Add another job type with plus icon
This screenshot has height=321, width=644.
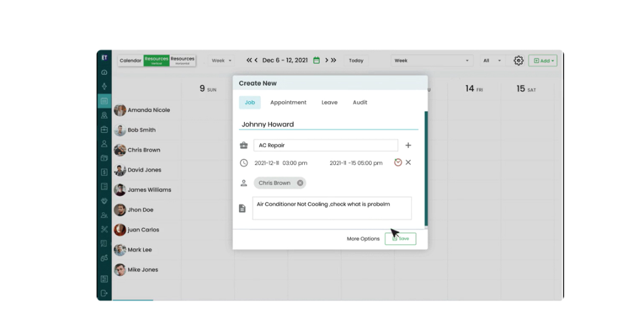tap(408, 145)
